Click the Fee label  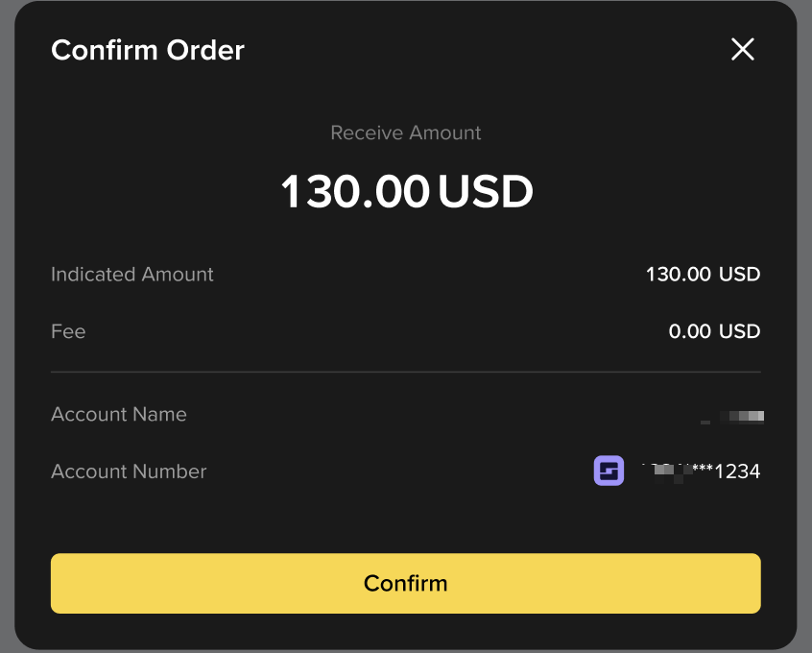[x=68, y=331]
